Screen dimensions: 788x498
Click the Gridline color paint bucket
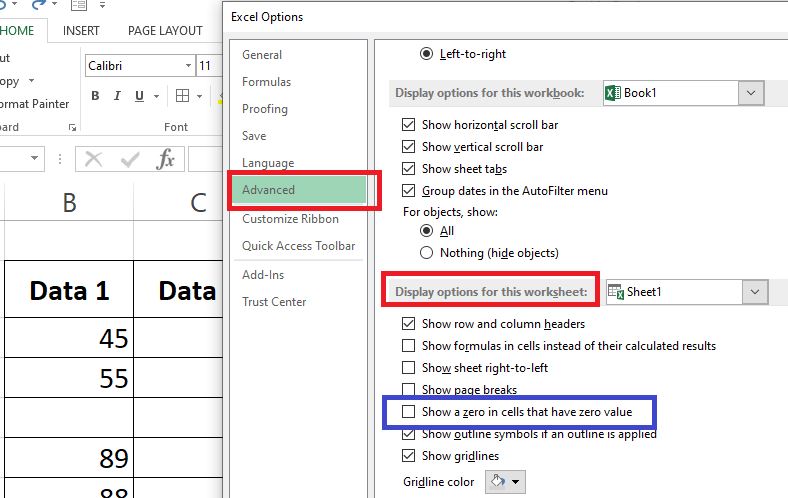pos(498,481)
